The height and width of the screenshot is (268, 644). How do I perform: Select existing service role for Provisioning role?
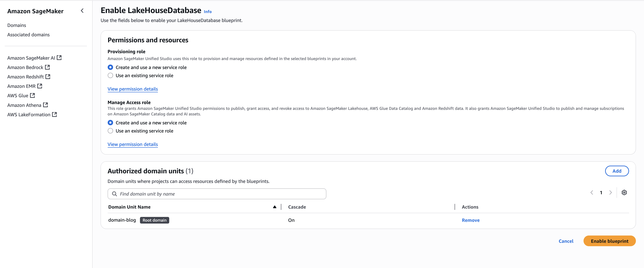tap(110, 75)
